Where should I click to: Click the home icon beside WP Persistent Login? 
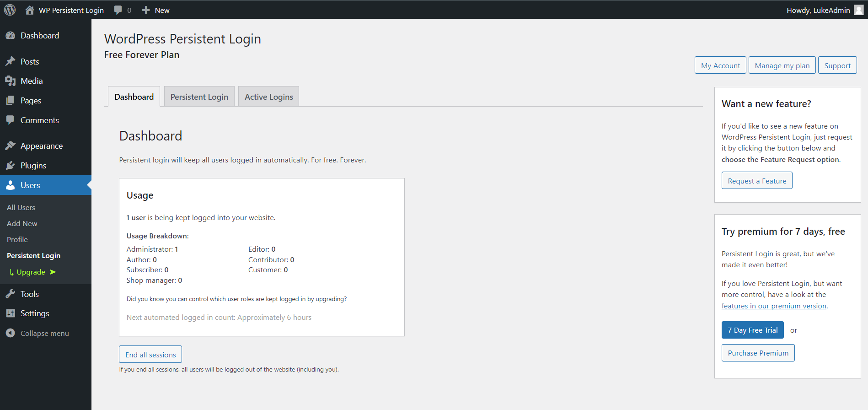point(30,10)
